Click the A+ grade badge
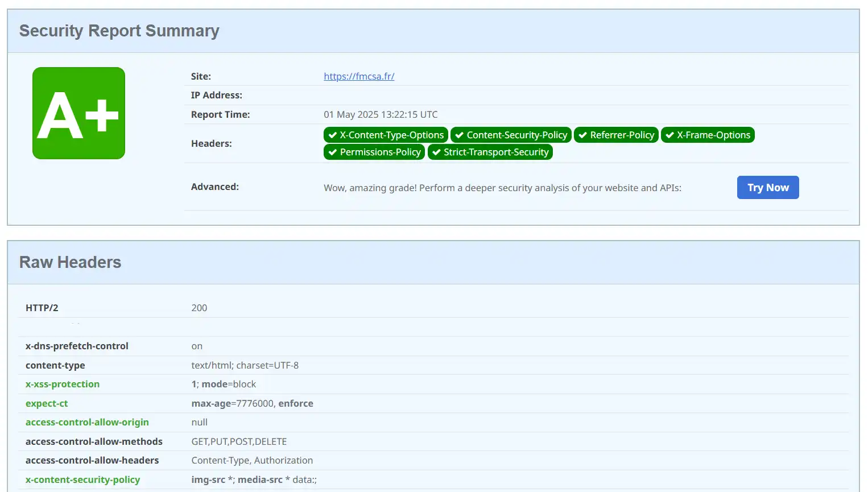 click(78, 113)
